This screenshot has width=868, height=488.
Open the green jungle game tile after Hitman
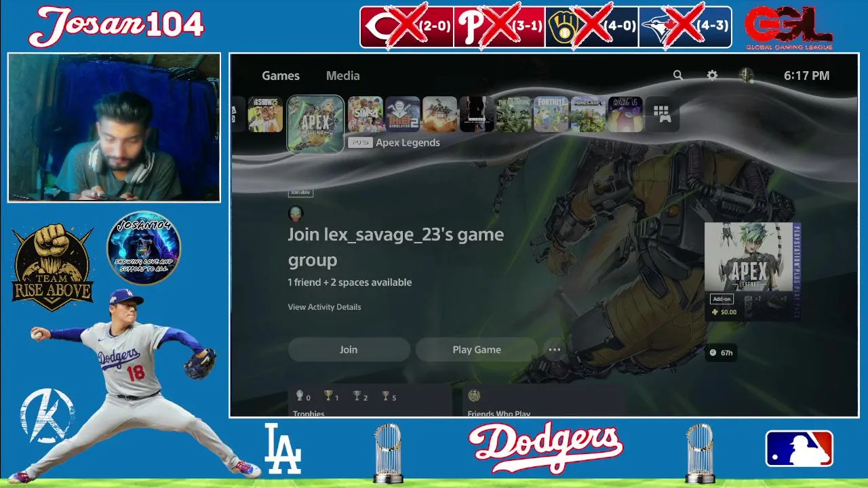[514, 114]
